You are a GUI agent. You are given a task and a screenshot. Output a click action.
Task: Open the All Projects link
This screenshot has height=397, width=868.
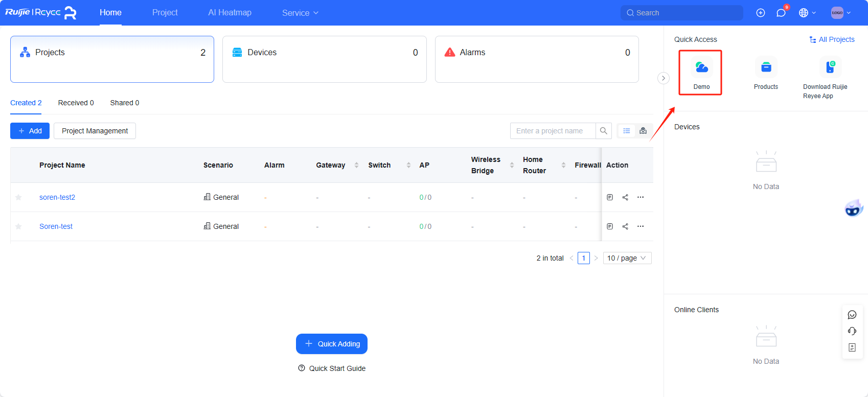click(832, 39)
